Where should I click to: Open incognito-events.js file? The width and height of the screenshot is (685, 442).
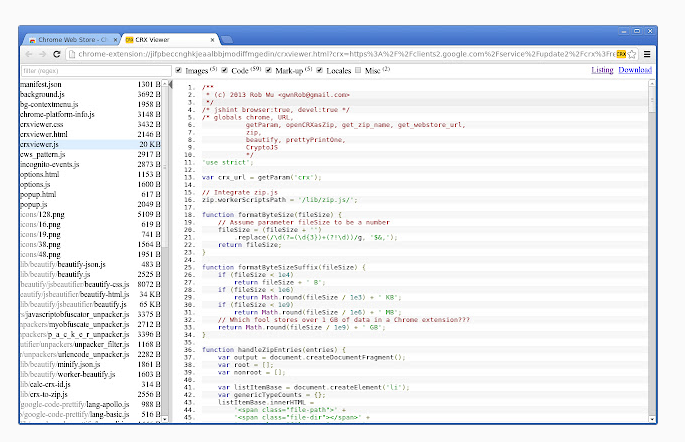click(90, 165)
